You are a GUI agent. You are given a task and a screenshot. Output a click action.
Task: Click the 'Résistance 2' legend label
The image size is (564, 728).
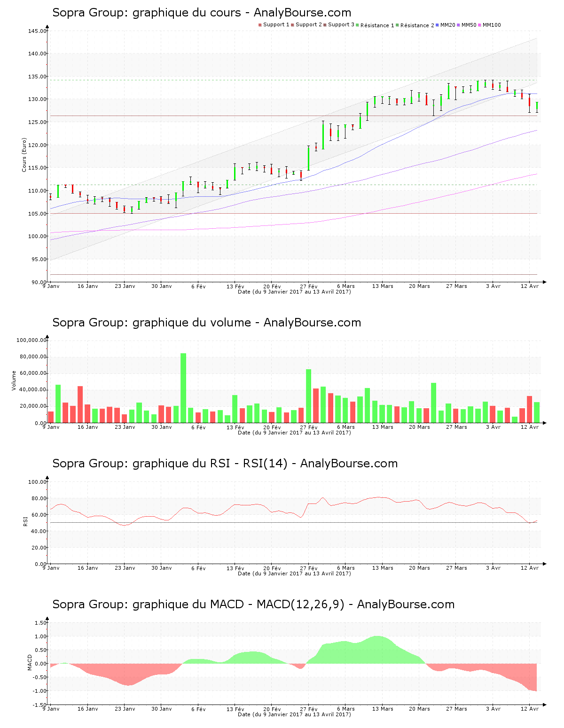tap(417, 25)
